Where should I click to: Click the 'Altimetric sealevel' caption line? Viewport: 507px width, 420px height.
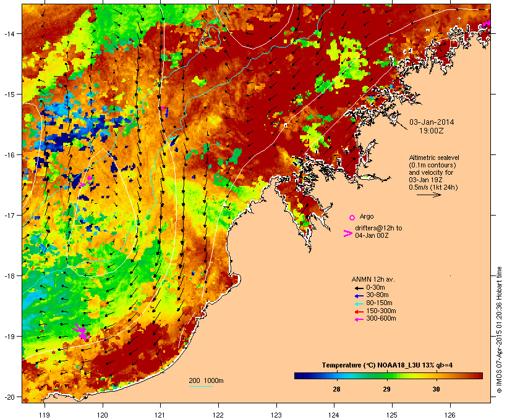434,157
